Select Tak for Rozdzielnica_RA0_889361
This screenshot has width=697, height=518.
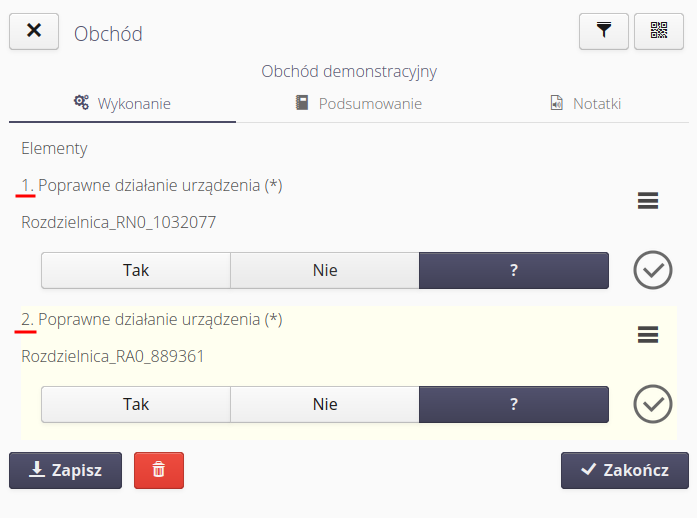click(136, 404)
